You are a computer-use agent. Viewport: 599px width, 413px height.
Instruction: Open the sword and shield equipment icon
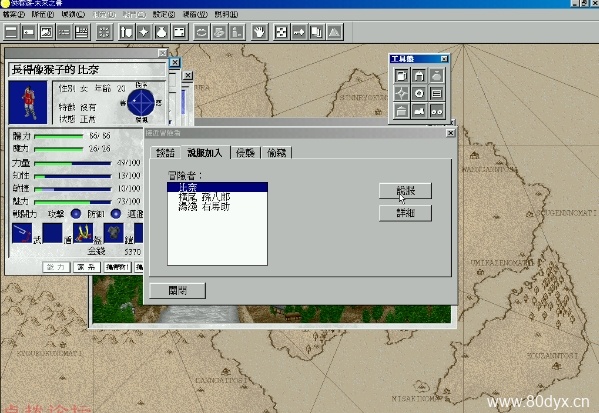click(126, 32)
